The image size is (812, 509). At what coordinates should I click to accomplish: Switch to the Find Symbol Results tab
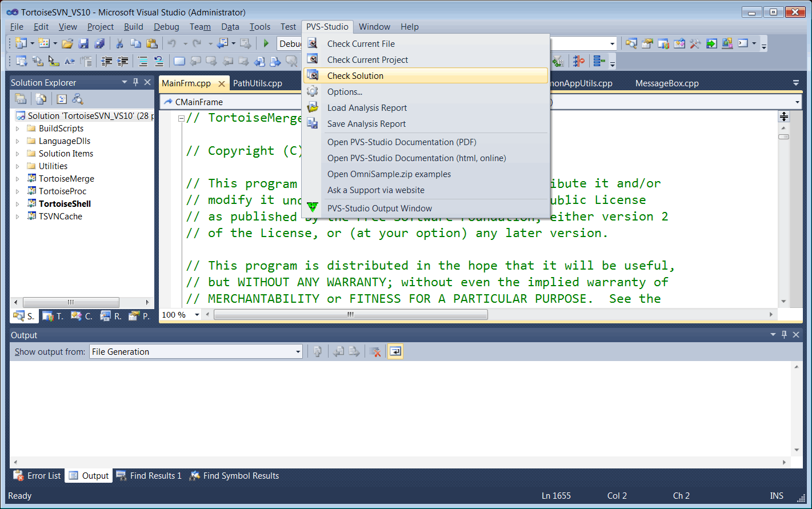click(x=234, y=476)
